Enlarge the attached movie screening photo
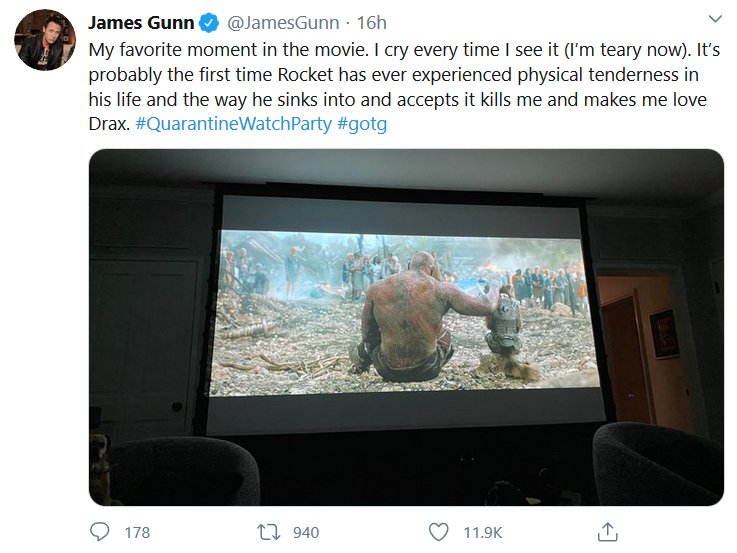 click(x=406, y=326)
